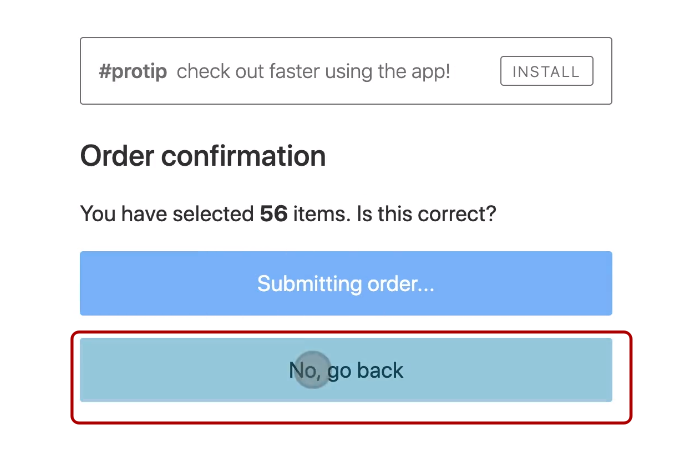The image size is (694, 476).
Task: Select the word 'app!' in the banner
Action: [430, 72]
